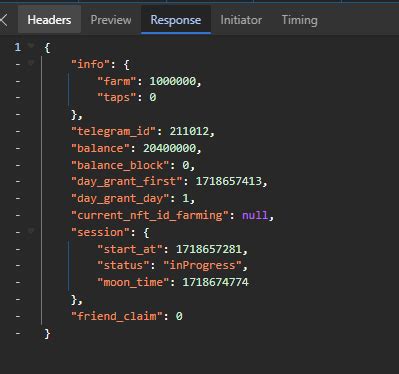Switch to the Timing tab

[300, 20]
